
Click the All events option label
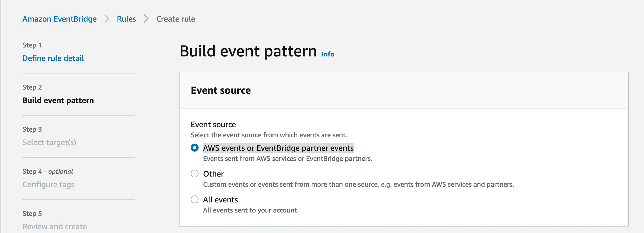click(220, 200)
